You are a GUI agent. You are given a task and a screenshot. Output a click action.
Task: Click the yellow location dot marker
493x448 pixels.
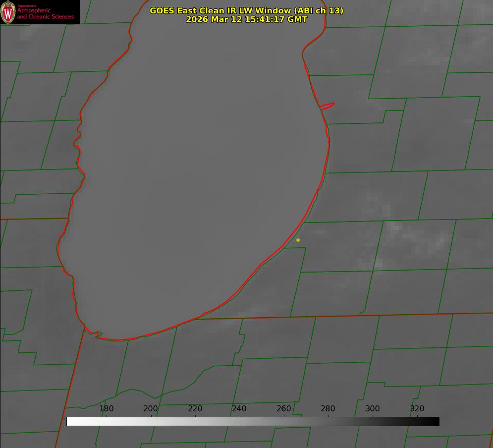click(298, 240)
